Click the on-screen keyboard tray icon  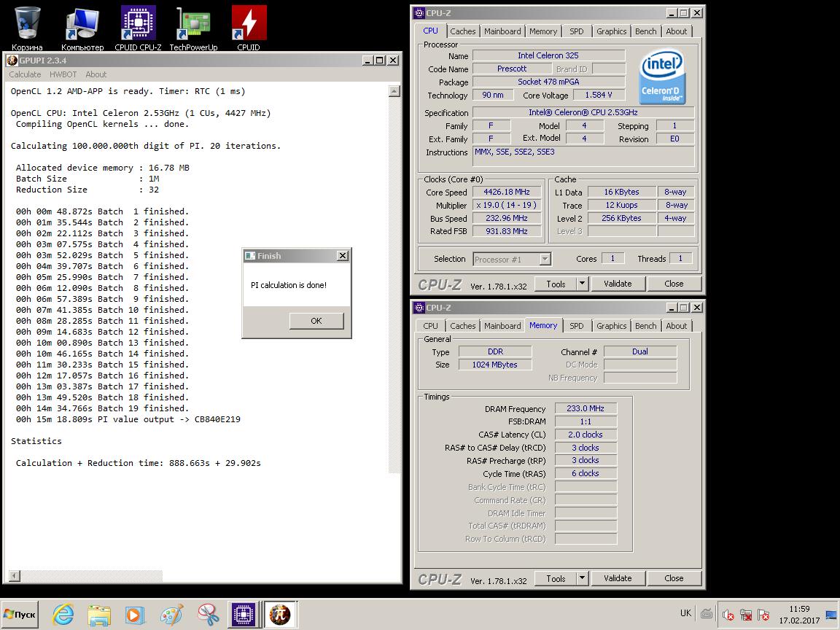[x=707, y=613]
